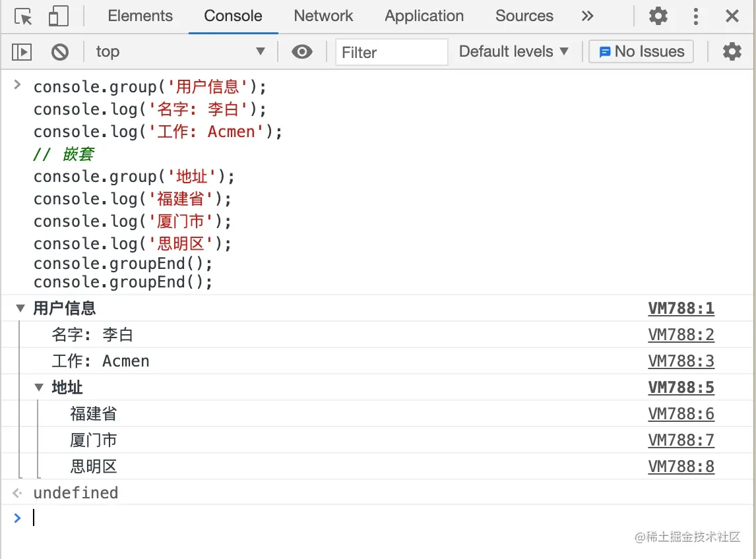Image resolution: width=756 pixels, height=559 pixels.
Task: Open source link VM788:3
Action: pyautogui.click(x=681, y=361)
